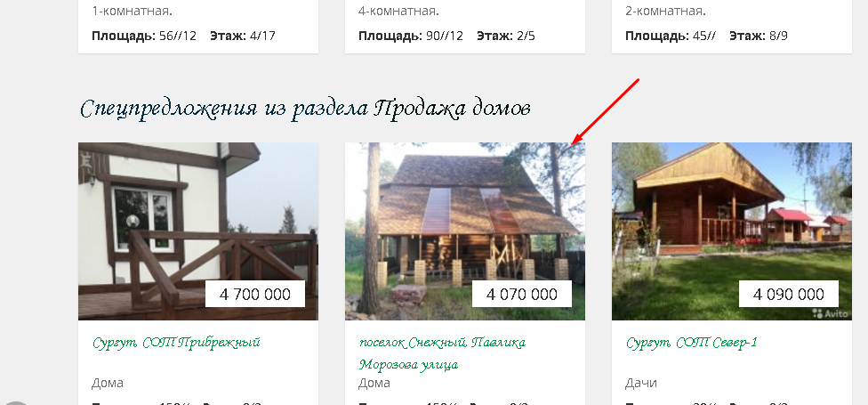The height and width of the screenshot is (405, 868).
Task: Open the 4-комнатная apartment card
Action: coord(465,27)
